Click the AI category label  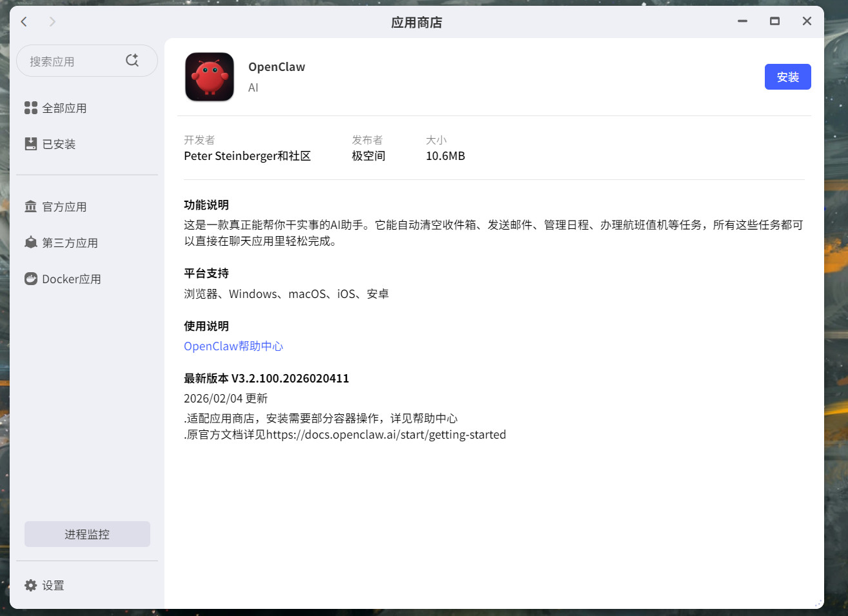pyautogui.click(x=253, y=88)
